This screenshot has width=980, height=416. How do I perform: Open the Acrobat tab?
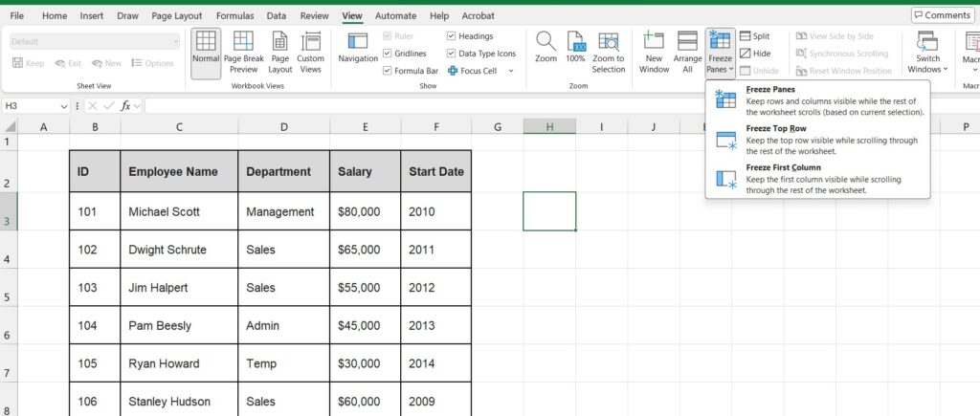(479, 15)
